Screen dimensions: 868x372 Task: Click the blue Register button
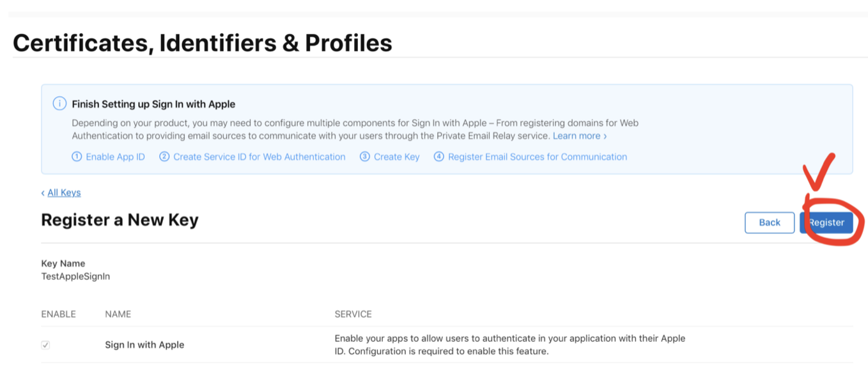click(x=826, y=222)
